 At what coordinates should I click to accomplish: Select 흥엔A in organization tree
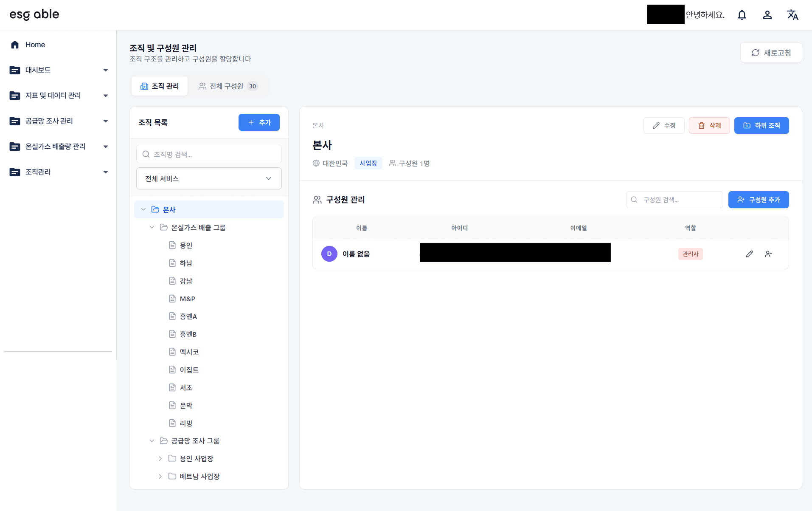click(209, 316)
